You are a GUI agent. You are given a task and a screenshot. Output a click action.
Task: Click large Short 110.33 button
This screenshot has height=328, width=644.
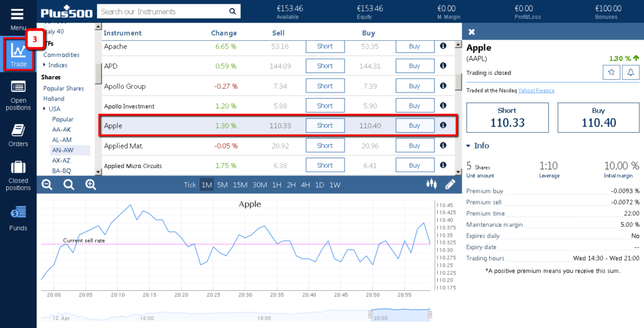coord(508,118)
